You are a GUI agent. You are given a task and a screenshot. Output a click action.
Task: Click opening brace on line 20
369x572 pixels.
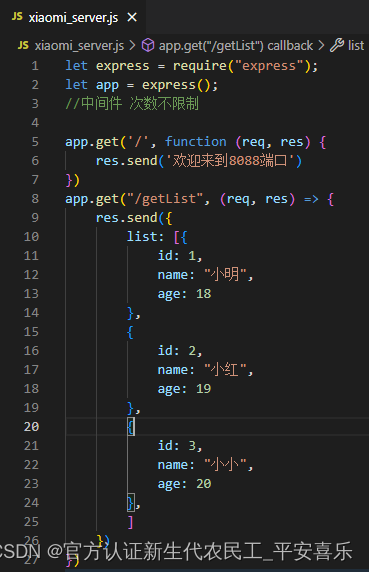coord(131,427)
